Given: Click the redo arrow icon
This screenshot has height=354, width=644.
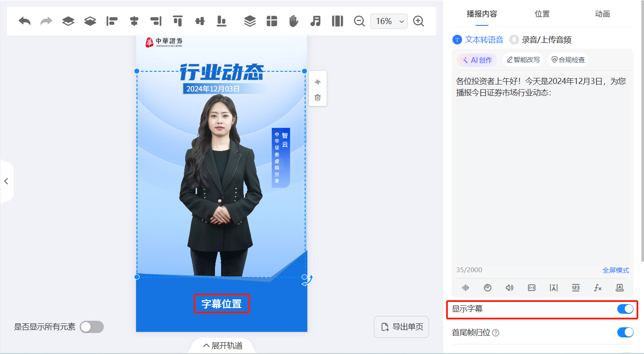Looking at the screenshot, I should click(x=46, y=21).
